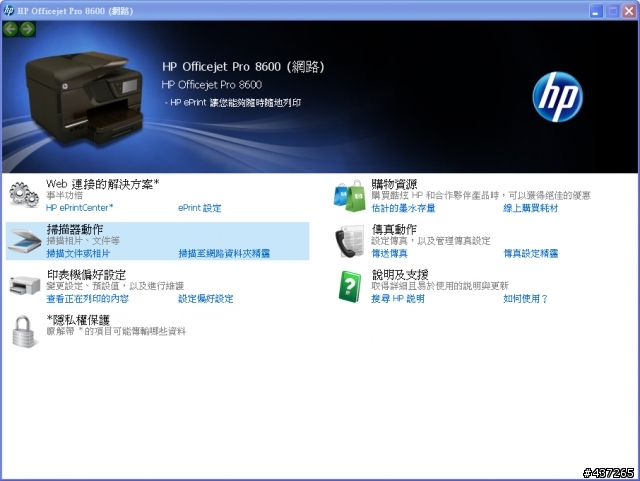Open the ePrint 設定 link
The height and width of the screenshot is (481, 640).
click(200, 208)
